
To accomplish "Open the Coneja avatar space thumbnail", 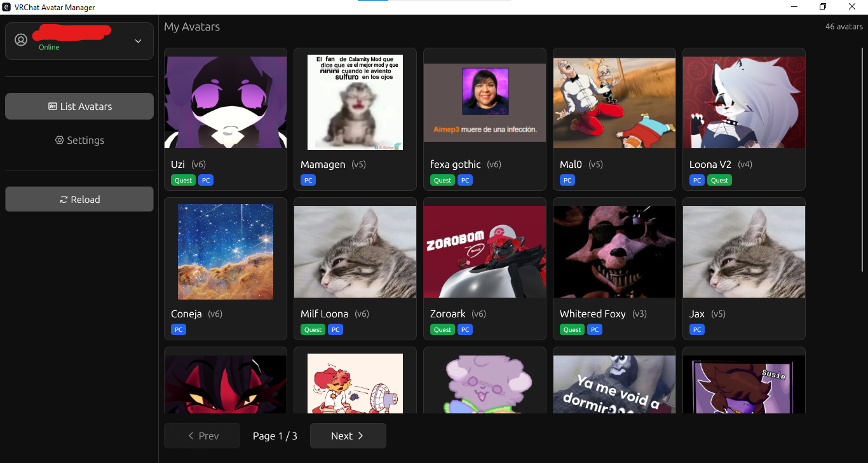I will coord(226,252).
